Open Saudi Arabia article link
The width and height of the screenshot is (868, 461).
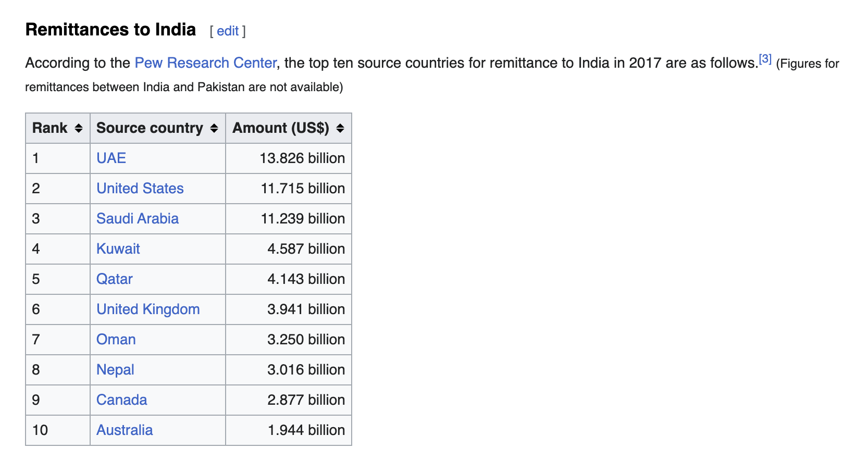click(x=138, y=219)
